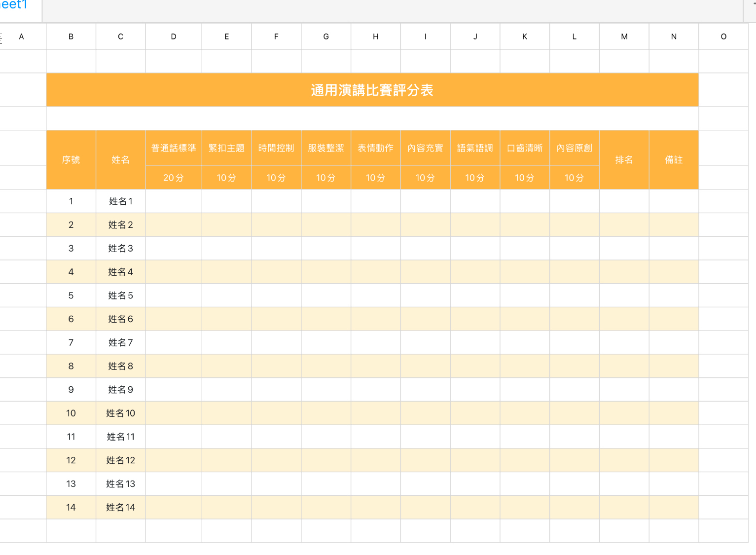Select column M header
The image size is (756, 555).
624,37
